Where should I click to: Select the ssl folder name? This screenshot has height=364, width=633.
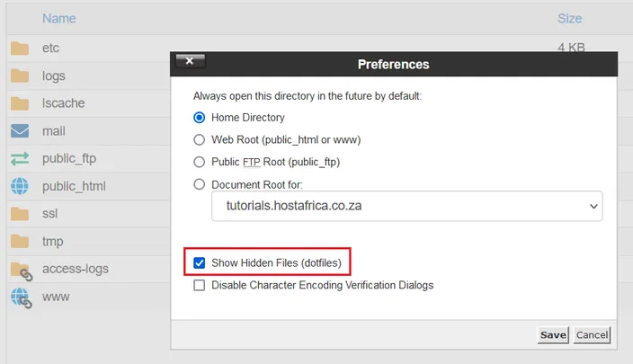click(x=50, y=214)
